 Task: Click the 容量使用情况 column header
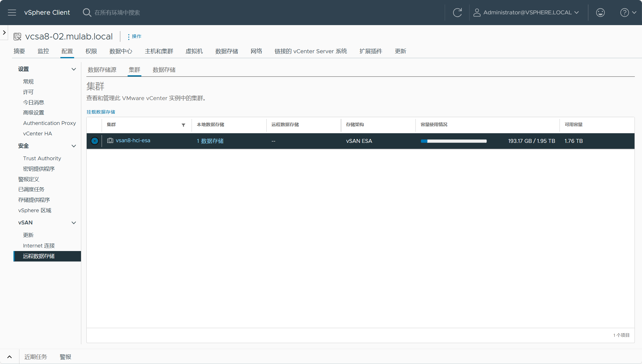click(434, 125)
